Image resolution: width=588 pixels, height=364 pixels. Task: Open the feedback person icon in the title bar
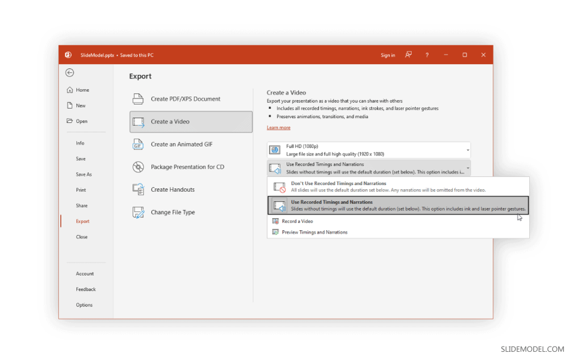[408, 55]
